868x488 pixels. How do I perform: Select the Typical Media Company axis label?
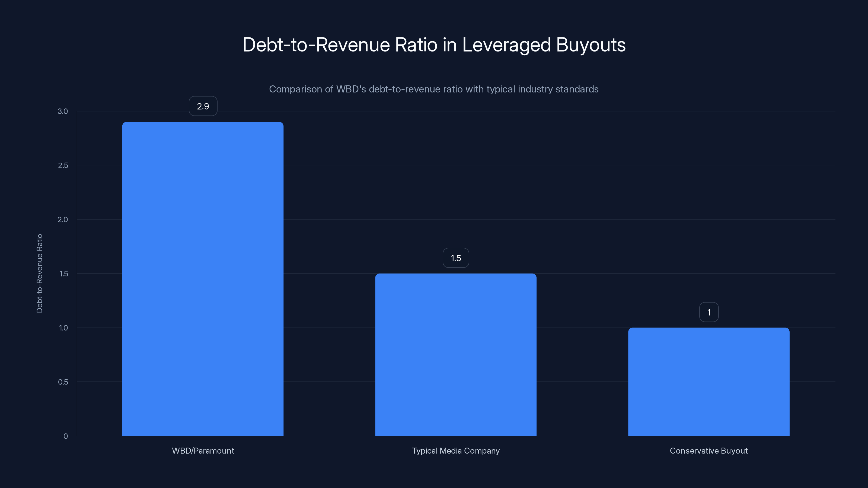(x=456, y=451)
